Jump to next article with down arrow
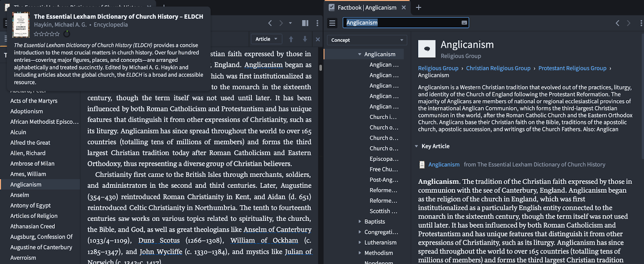The width and height of the screenshot is (644, 264). point(305,39)
